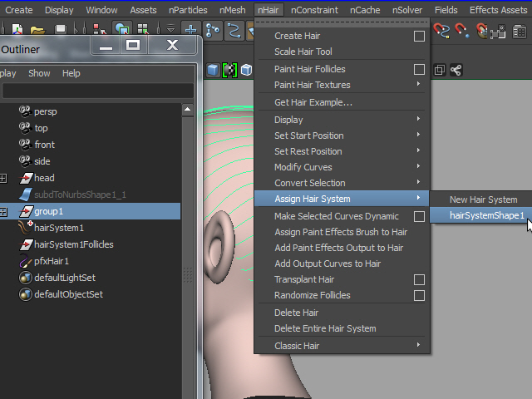The width and height of the screenshot is (532, 399).
Task: Open the Set Start Position submenu
Action: tap(342, 135)
